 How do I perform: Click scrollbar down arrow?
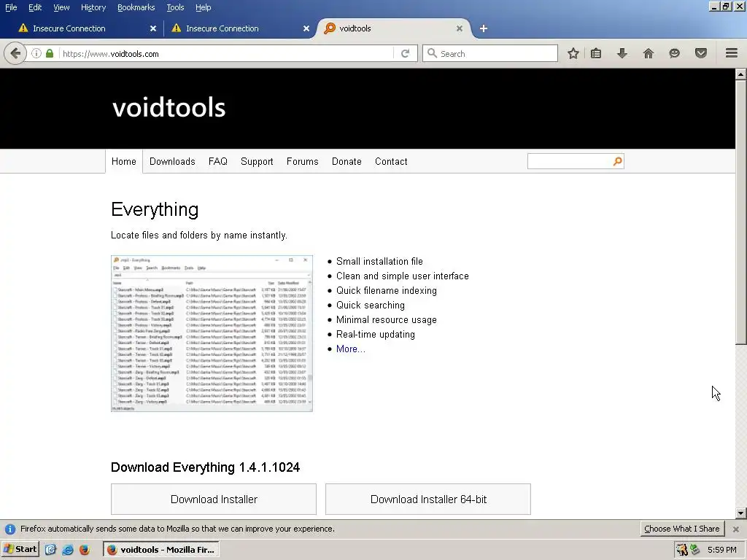click(741, 513)
